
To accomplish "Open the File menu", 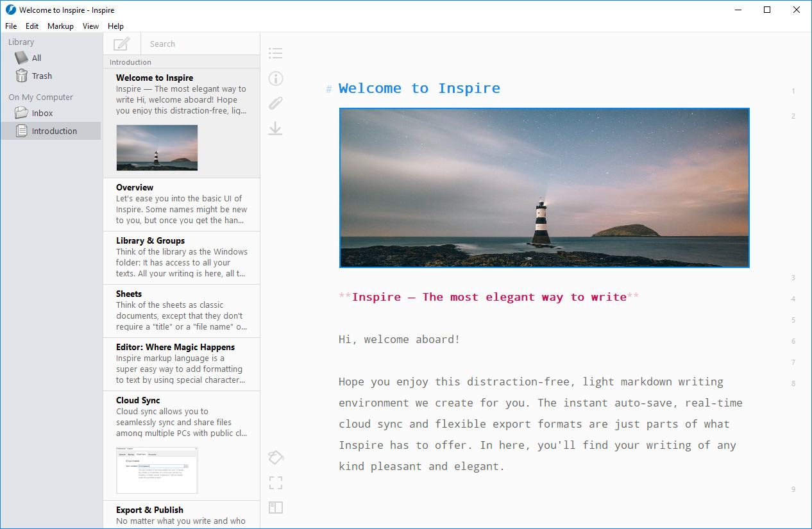I will pos(11,26).
